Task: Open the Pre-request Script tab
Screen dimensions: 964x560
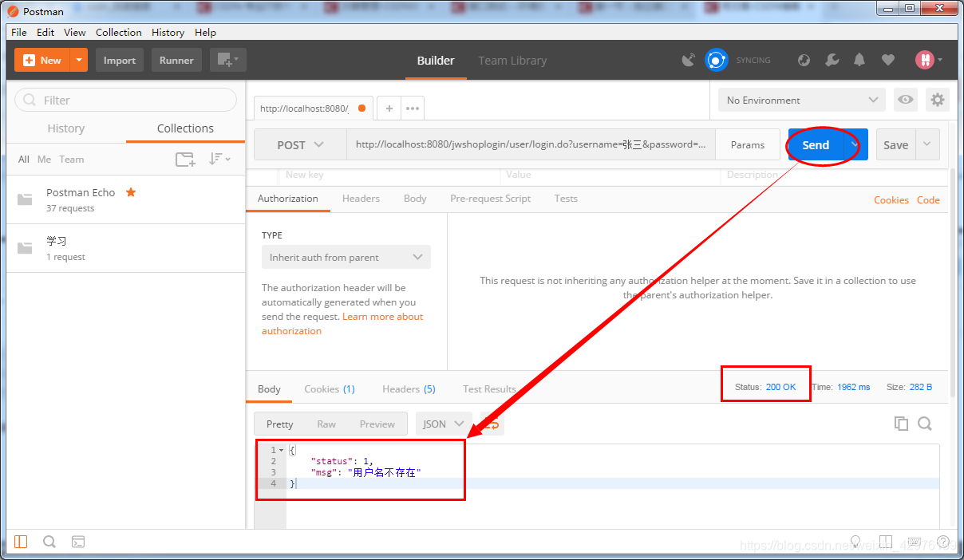Action: 490,199
